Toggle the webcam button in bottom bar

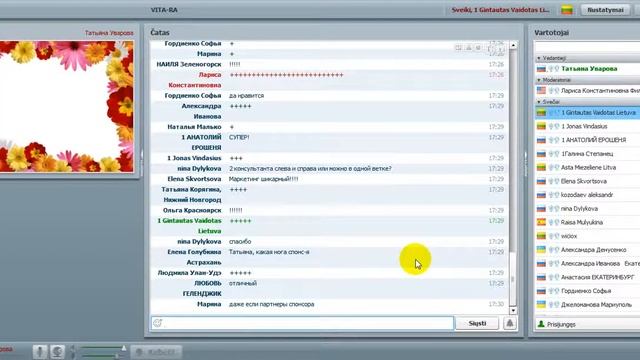pos(58,351)
